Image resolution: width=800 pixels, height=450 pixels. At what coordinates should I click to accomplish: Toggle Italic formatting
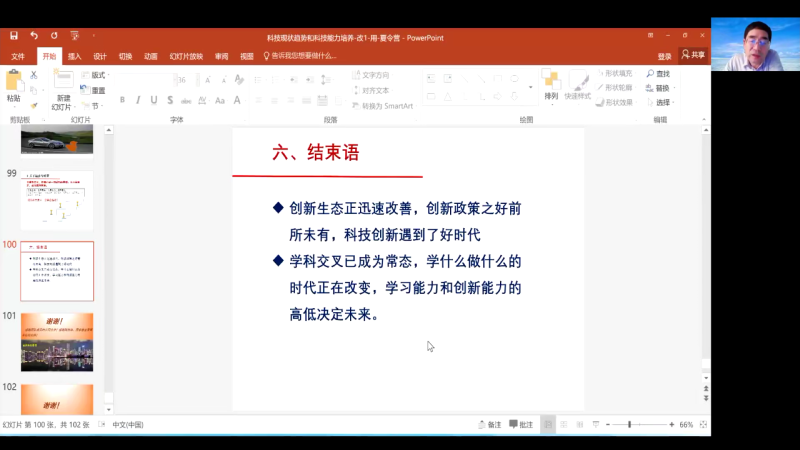coord(138,101)
